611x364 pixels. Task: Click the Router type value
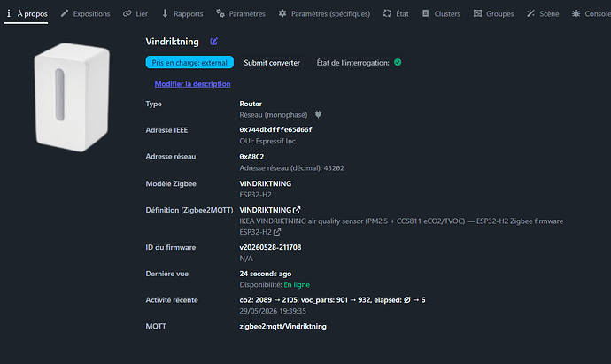(x=251, y=104)
